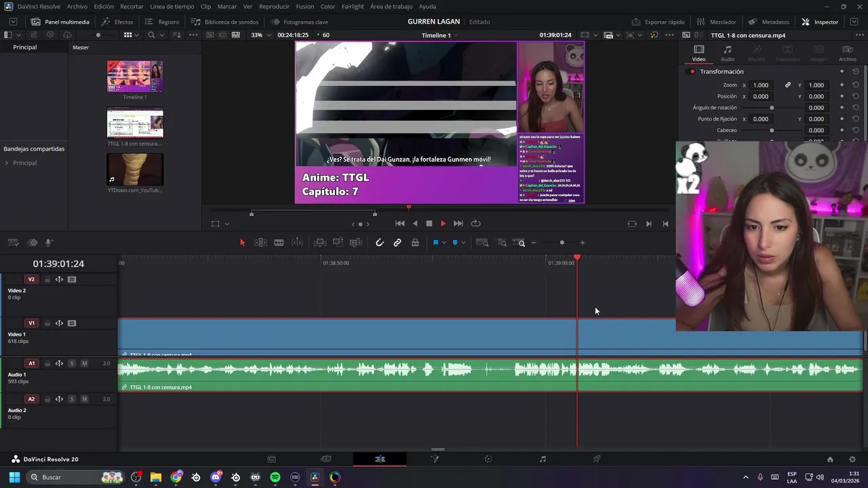Lock the Video 1 track
The width and height of the screenshot is (868, 488).
pyautogui.click(x=47, y=323)
